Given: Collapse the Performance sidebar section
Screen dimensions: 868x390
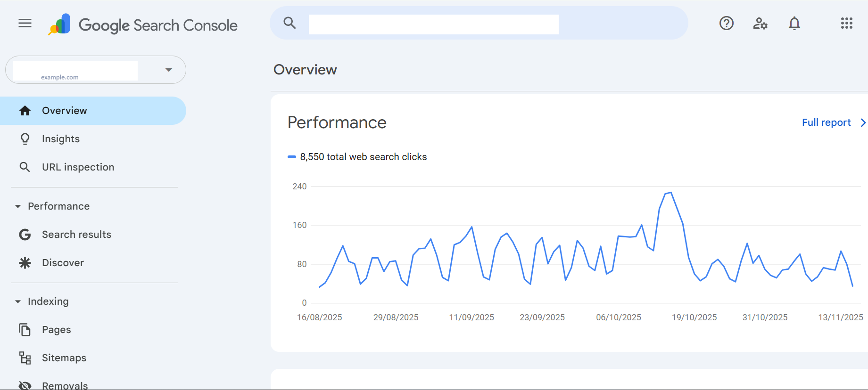Looking at the screenshot, I should pyautogui.click(x=18, y=206).
